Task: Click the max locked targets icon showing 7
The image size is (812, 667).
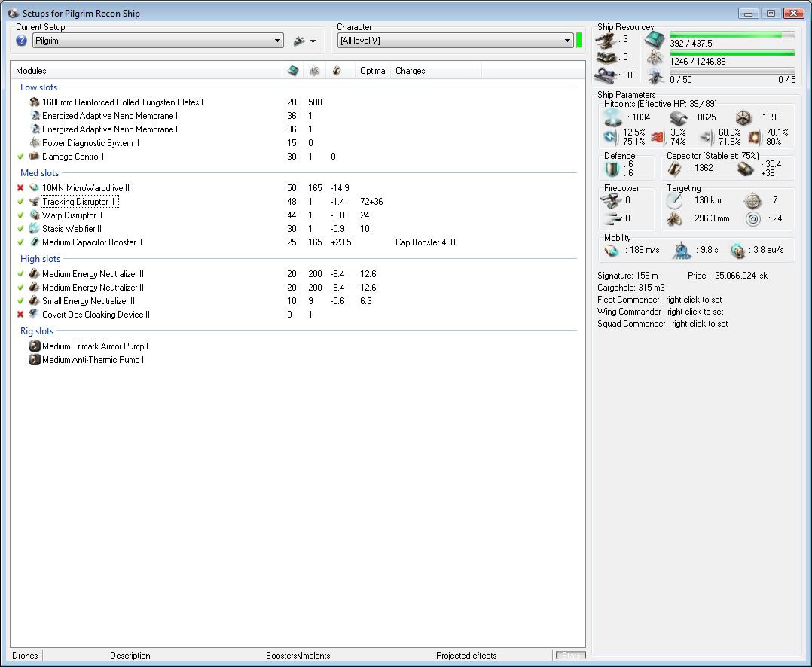Action: tap(752, 200)
